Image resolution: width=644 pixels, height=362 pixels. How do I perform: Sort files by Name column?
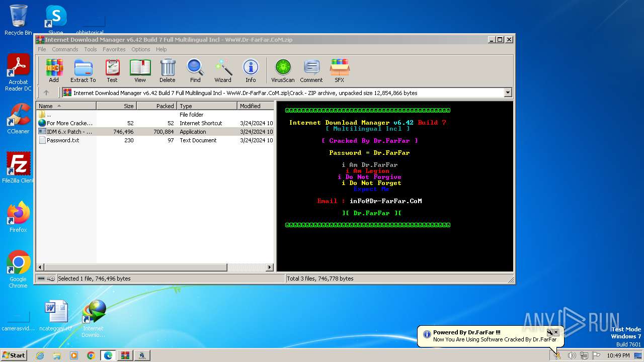(x=66, y=106)
